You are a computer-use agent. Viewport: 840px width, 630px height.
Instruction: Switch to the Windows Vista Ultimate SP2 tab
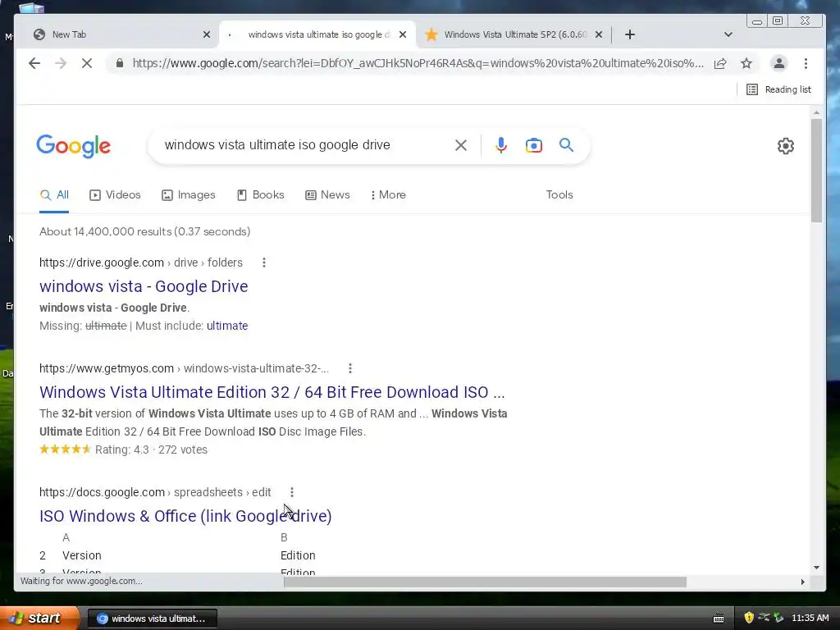coord(507,34)
